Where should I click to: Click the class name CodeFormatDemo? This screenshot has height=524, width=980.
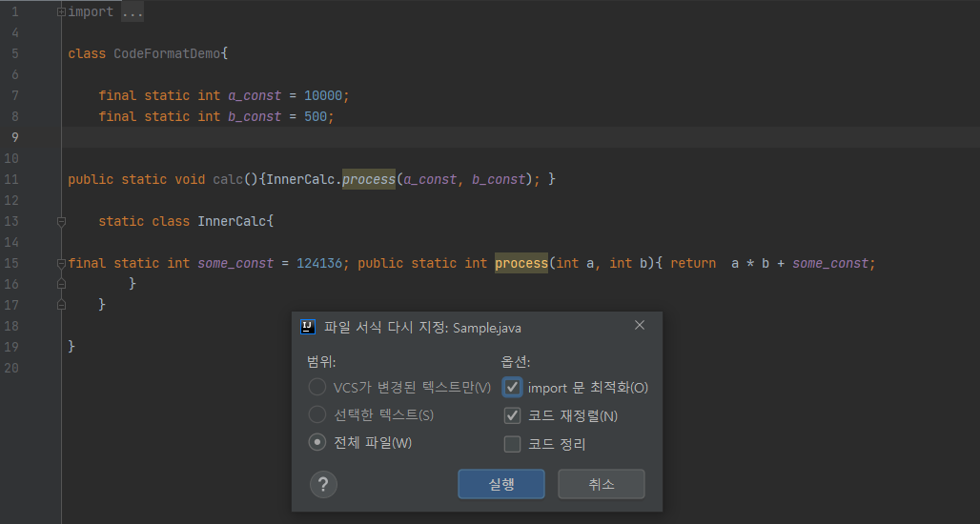167,53
